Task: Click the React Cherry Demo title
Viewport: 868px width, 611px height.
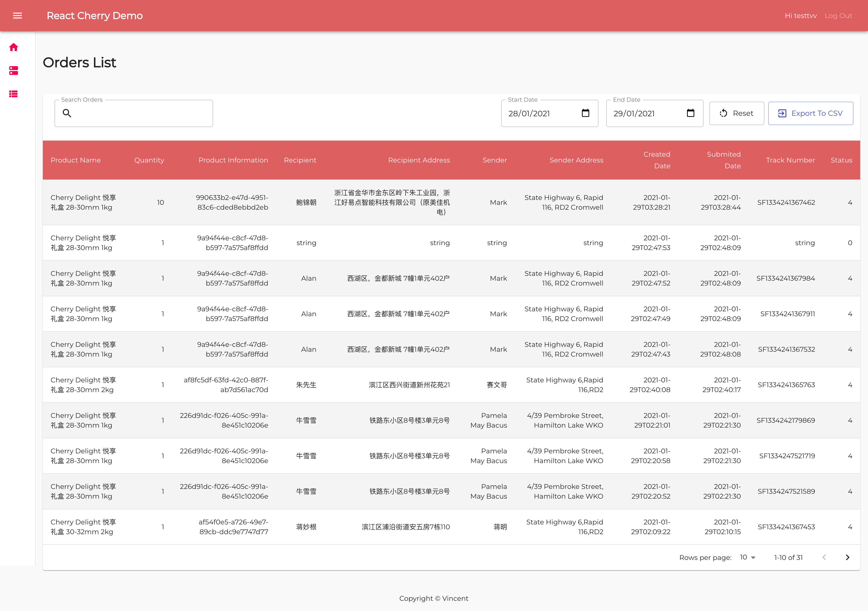Action: (x=95, y=16)
